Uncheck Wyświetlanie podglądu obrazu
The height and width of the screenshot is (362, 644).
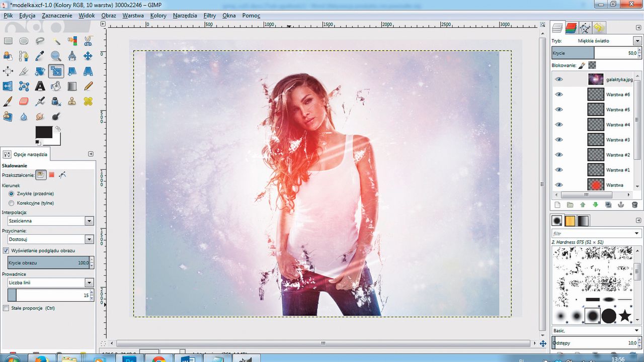pyautogui.click(x=6, y=250)
